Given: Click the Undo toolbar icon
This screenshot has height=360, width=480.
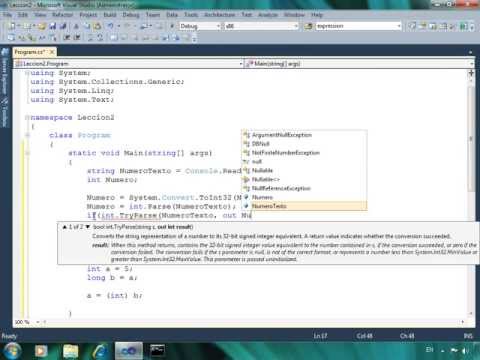Looking at the screenshot, I should pos(110,26).
